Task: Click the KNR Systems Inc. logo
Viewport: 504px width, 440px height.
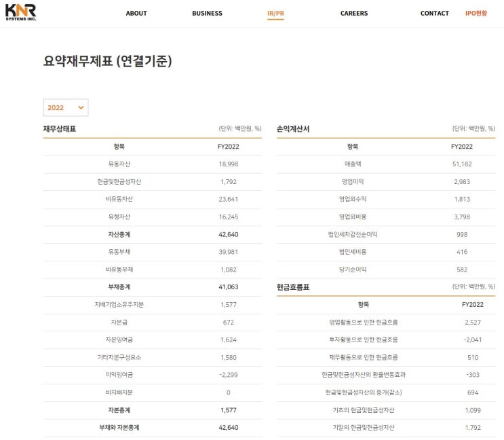Action: [21, 12]
